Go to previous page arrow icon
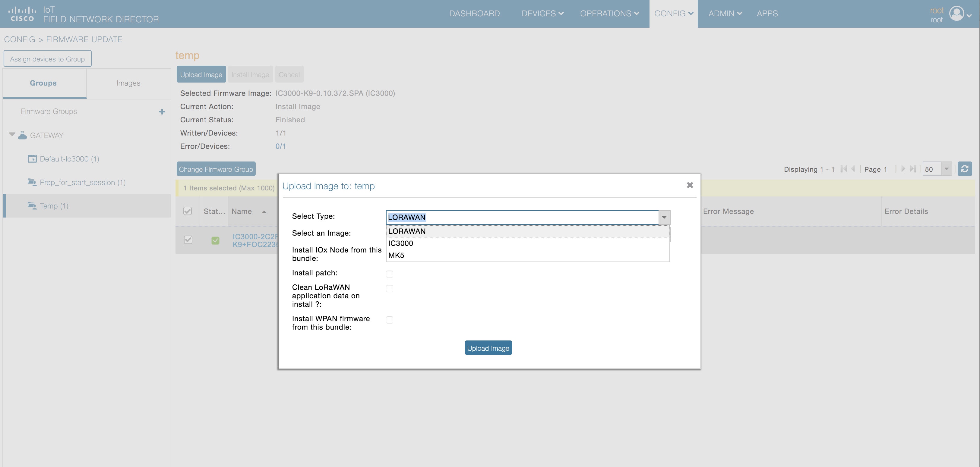Image resolution: width=980 pixels, height=467 pixels. tap(853, 169)
